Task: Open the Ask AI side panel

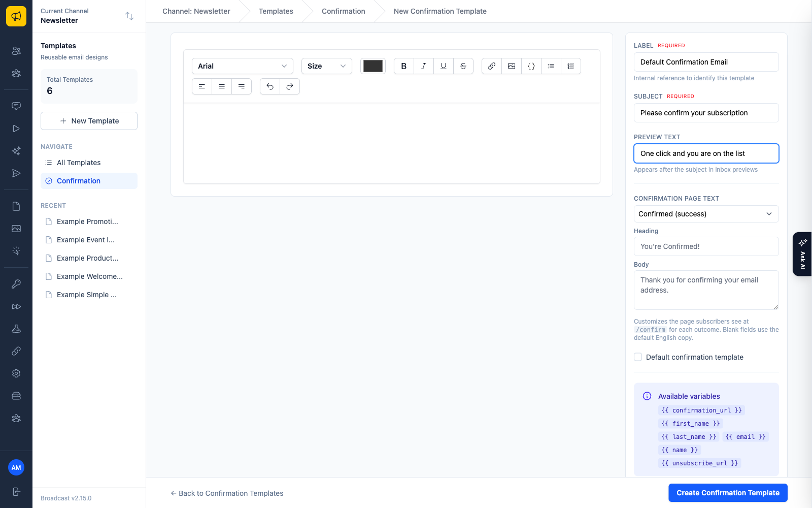Action: coord(802,254)
